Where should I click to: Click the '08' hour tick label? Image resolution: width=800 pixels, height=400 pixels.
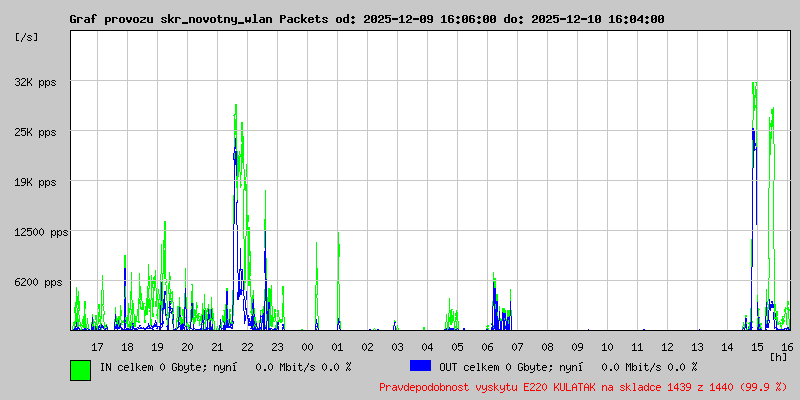coord(547,347)
